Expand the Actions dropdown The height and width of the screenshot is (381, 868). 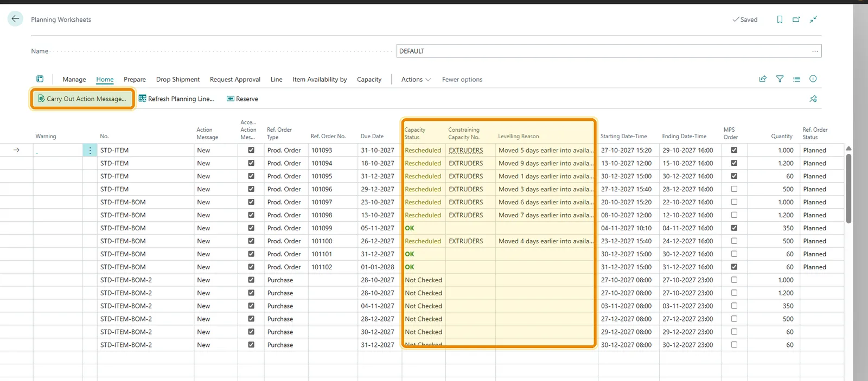[416, 80]
